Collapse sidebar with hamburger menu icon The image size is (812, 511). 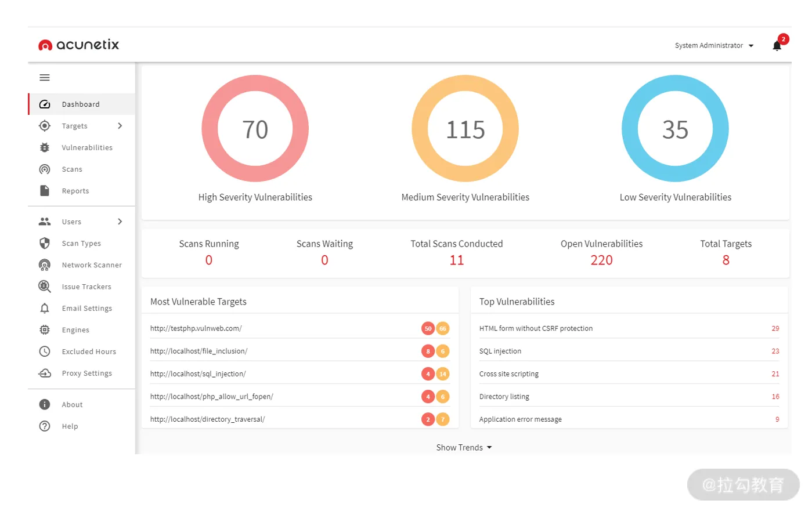click(45, 78)
